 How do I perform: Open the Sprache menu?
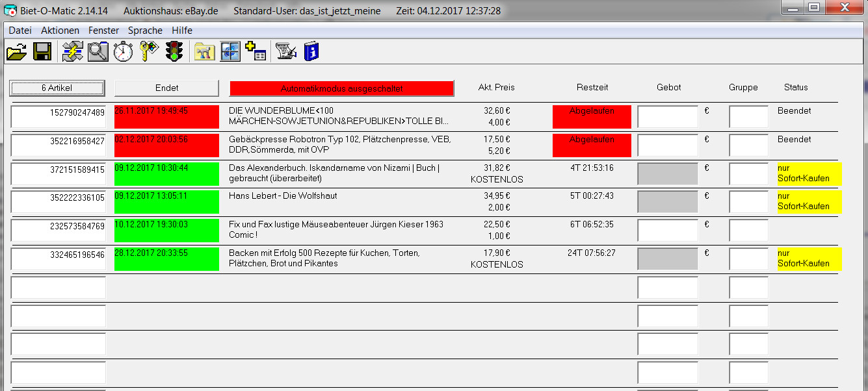tap(145, 31)
